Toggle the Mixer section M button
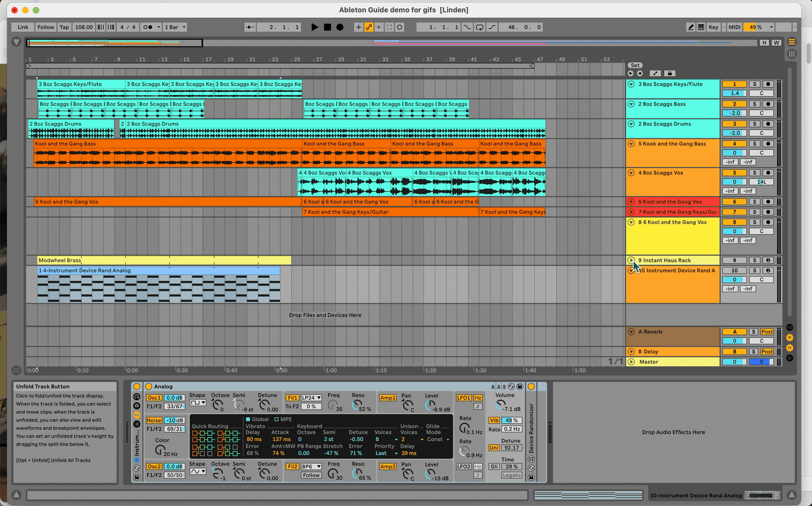The width and height of the screenshot is (812, 506). coord(789,348)
